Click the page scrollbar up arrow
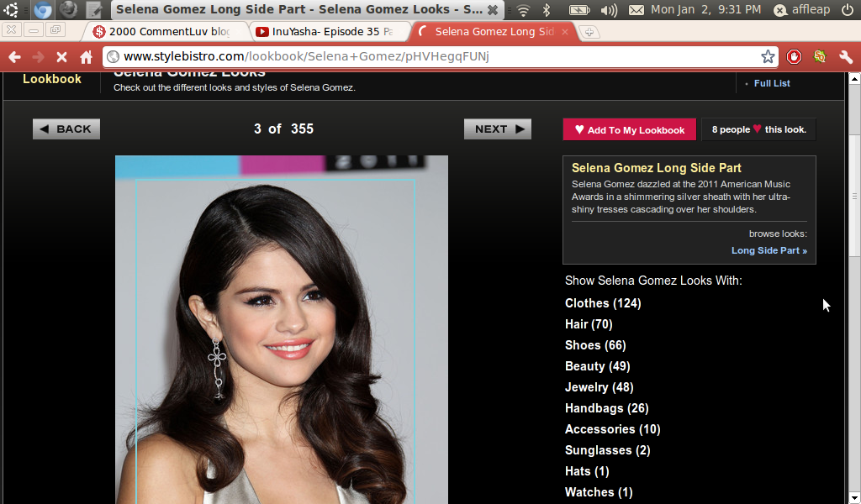This screenshot has height=504, width=861. tap(854, 79)
